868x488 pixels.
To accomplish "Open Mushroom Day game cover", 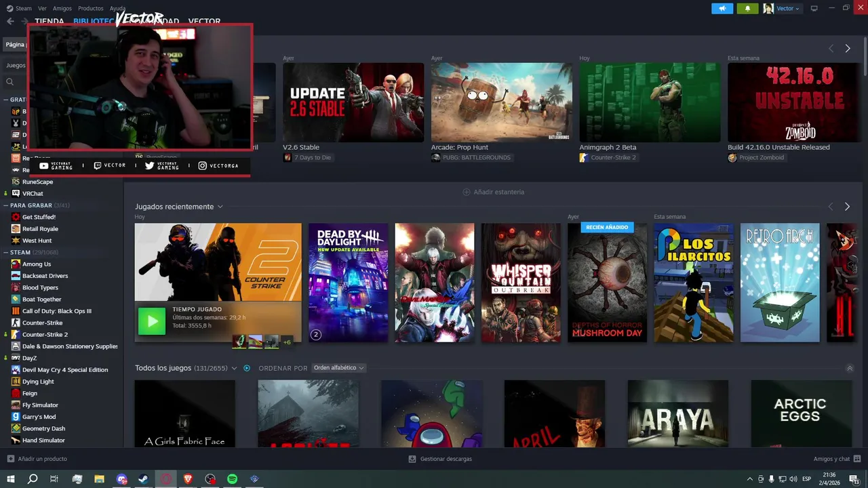I will (607, 283).
